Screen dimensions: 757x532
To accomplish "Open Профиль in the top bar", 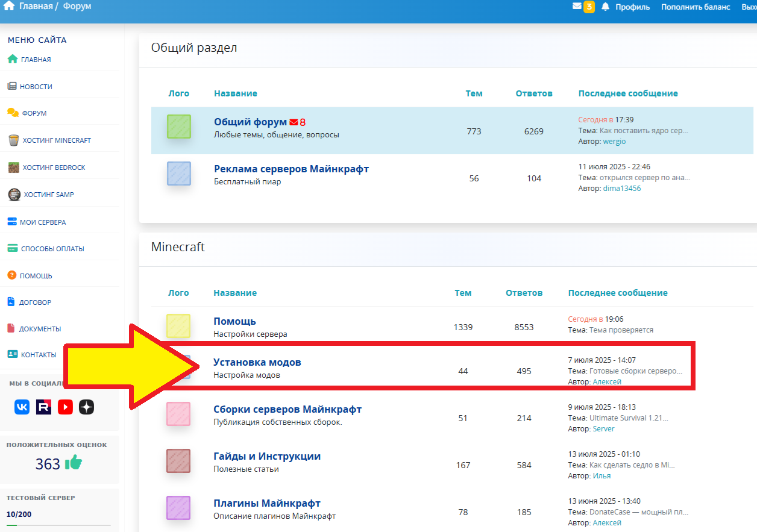I will 632,7.
